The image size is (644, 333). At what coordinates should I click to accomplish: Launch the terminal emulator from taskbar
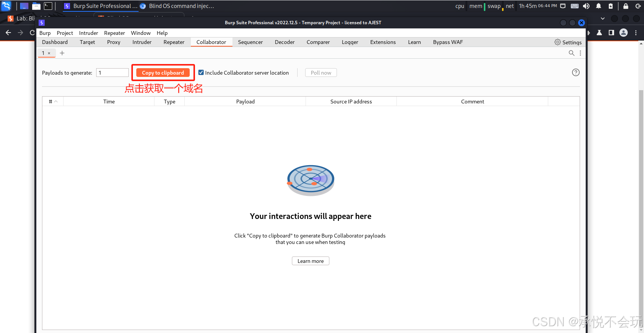pyautogui.click(x=48, y=6)
